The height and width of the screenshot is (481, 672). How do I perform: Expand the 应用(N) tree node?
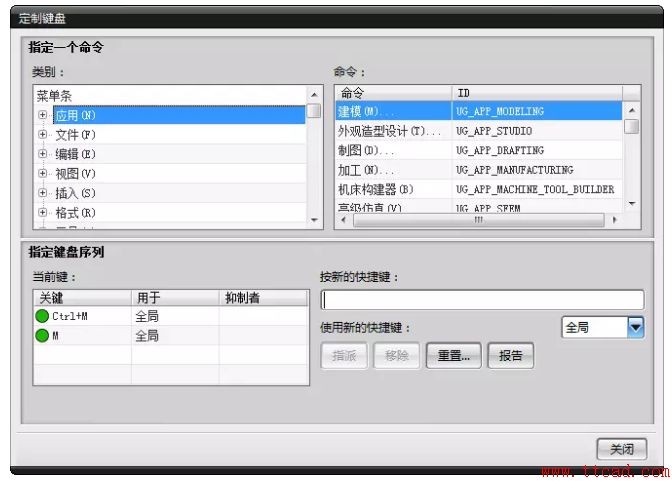(x=42, y=115)
